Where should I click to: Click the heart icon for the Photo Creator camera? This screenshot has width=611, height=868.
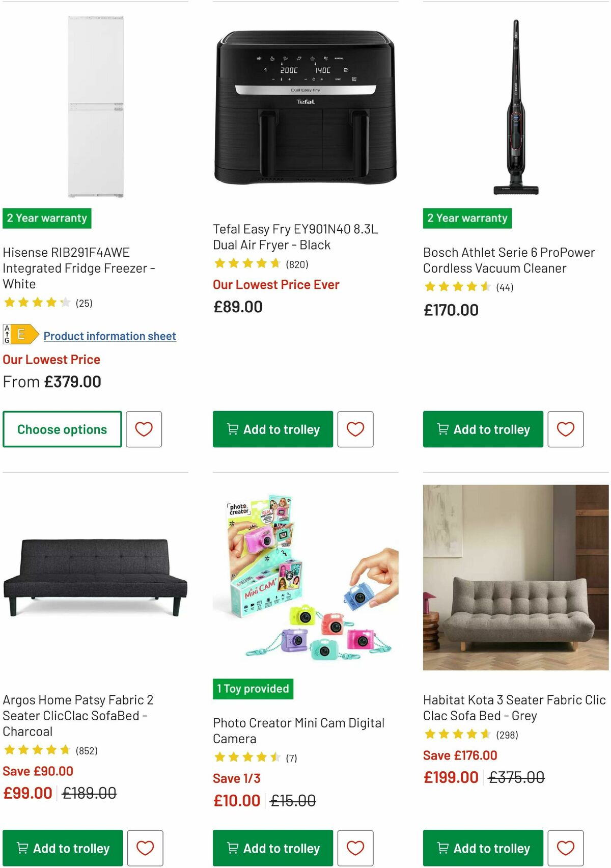click(x=355, y=848)
